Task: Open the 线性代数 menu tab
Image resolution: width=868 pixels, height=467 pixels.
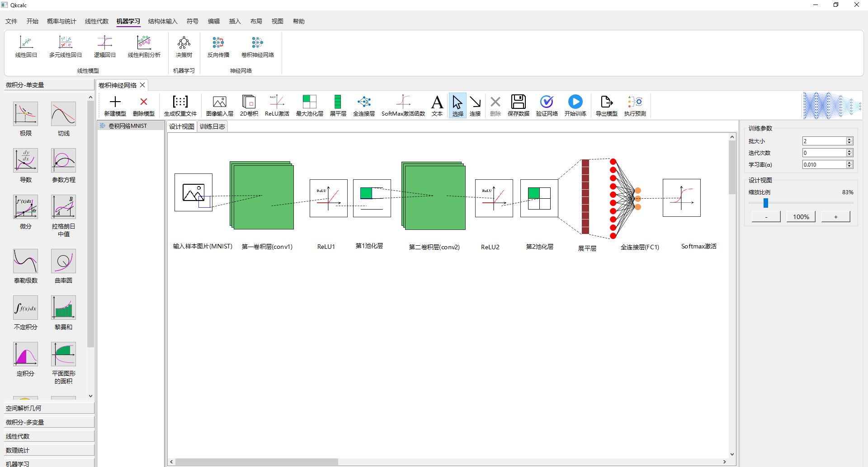Action: [x=97, y=21]
